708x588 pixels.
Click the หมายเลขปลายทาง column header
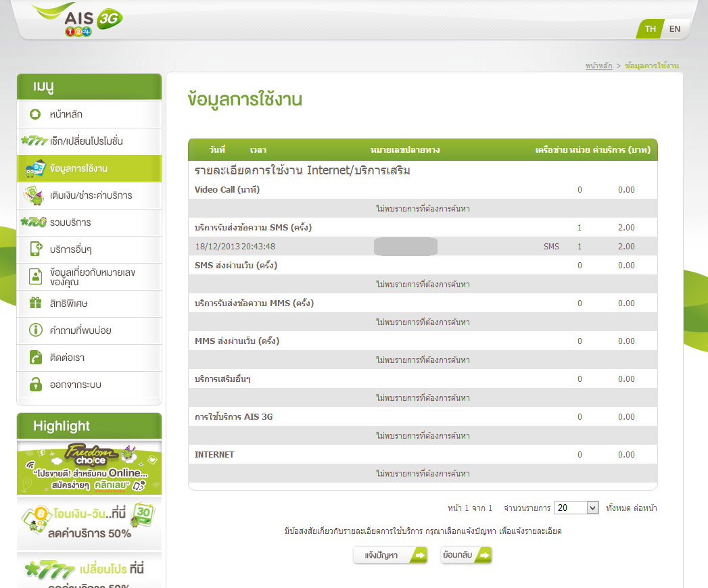[x=405, y=150]
